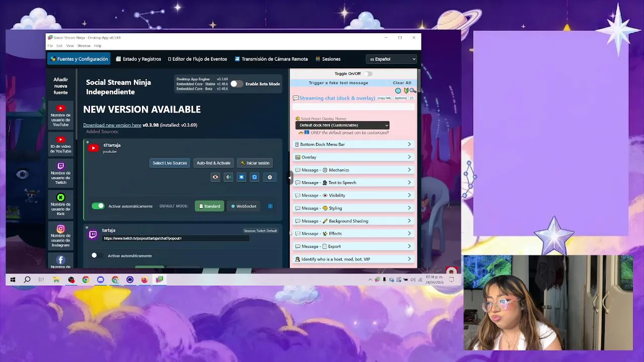Click the red eye icon for ElTartaja source

click(x=215, y=177)
